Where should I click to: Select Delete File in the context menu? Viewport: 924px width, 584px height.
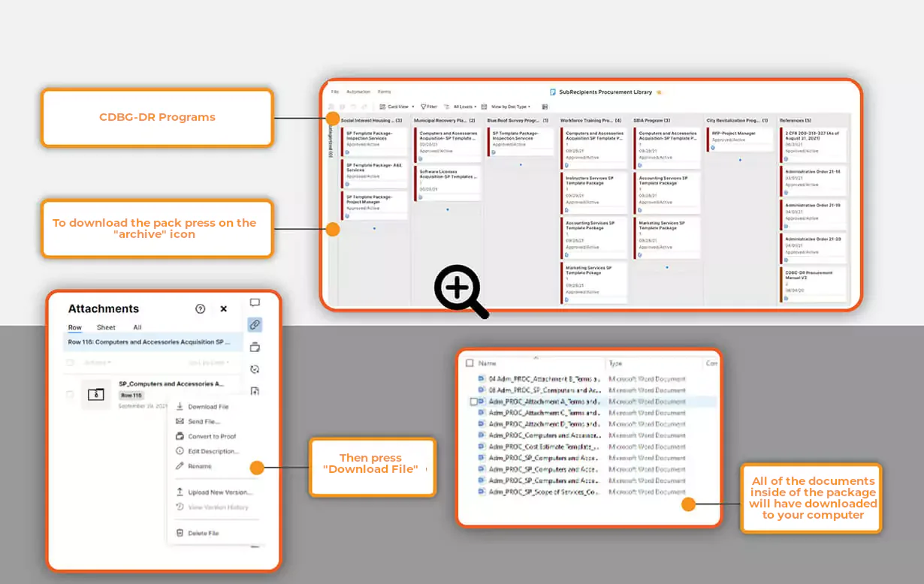coord(203,533)
